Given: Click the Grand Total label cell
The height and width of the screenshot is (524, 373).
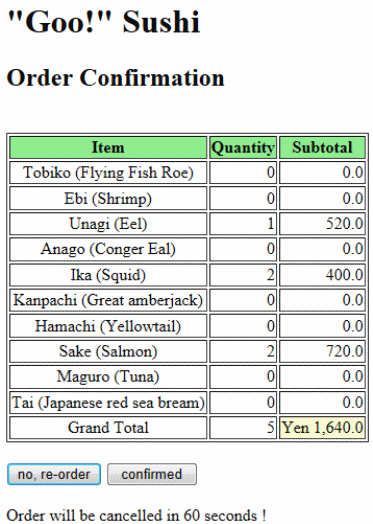Looking at the screenshot, I should tap(108, 427).
